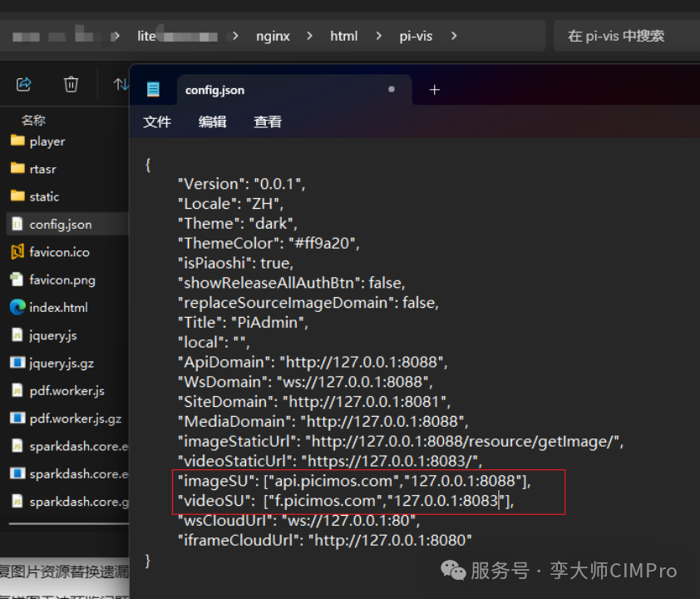This screenshot has height=599, width=700.
Task: Click the pdf.worker.js script icon
Action: [17, 390]
